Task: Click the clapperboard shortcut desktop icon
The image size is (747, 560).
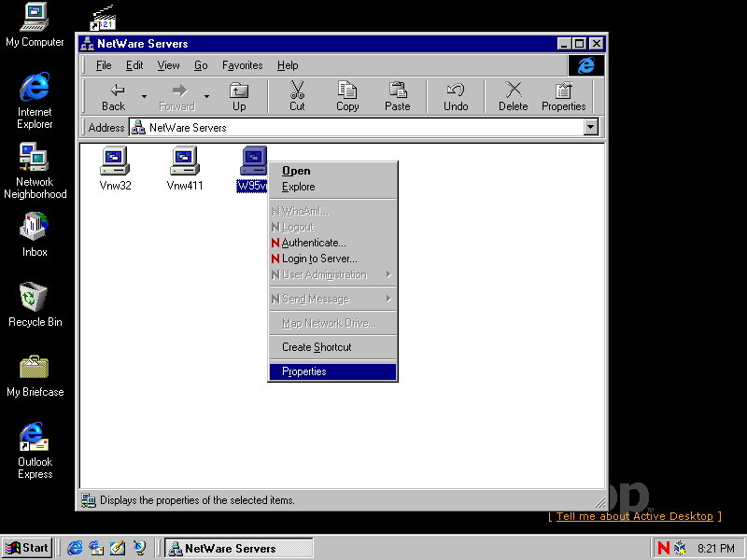Action: tap(103, 18)
